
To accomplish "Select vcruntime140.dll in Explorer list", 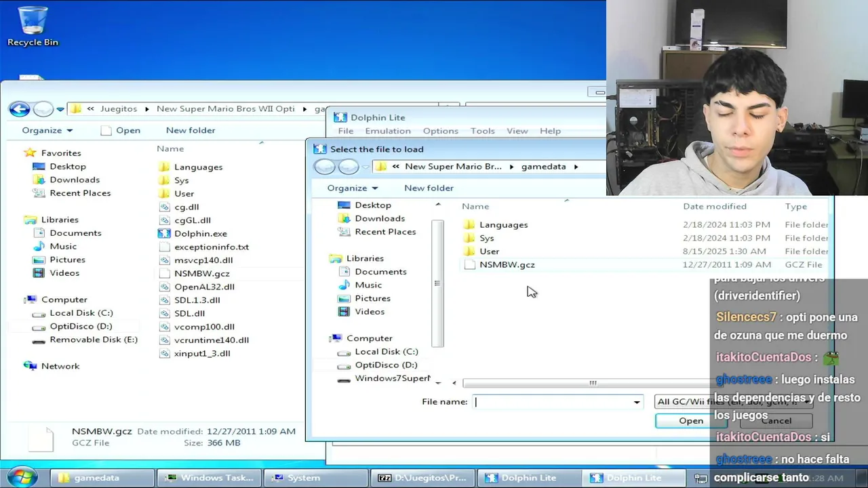I will [212, 340].
